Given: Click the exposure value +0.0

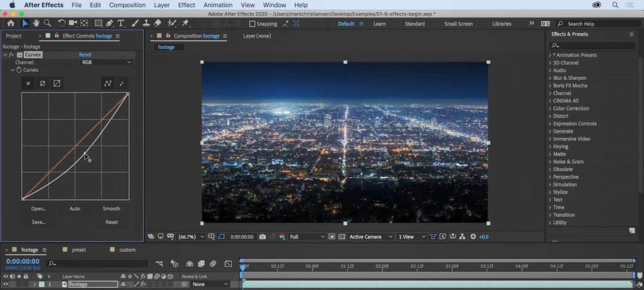Looking at the screenshot, I should (484, 237).
